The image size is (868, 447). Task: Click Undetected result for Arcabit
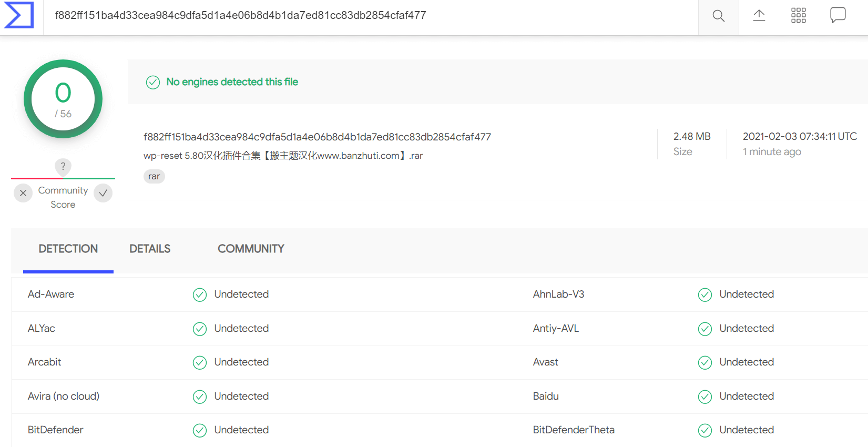tap(241, 362)
